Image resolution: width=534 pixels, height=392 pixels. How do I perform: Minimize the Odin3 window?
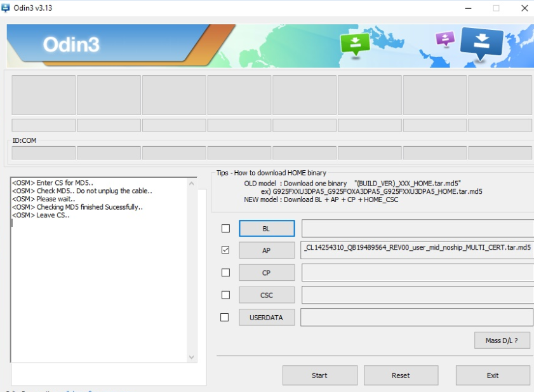[468, 8]
